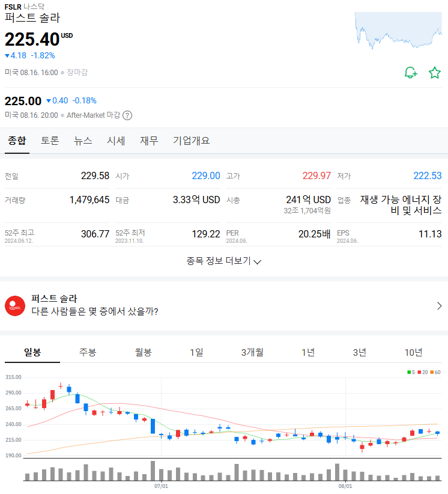Select the 일봉 chart period
The height and width of the screenshot is (494, 448).
[32, 352]
